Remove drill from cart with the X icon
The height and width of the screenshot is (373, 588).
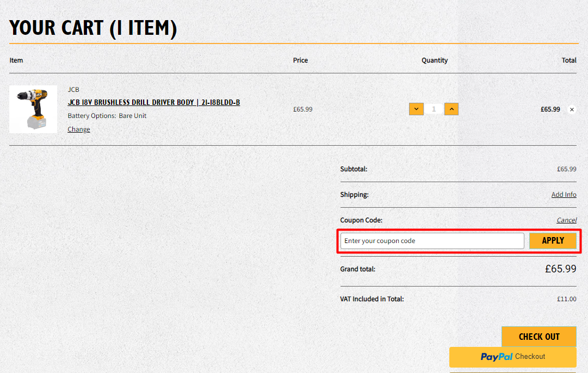(572, 109)
